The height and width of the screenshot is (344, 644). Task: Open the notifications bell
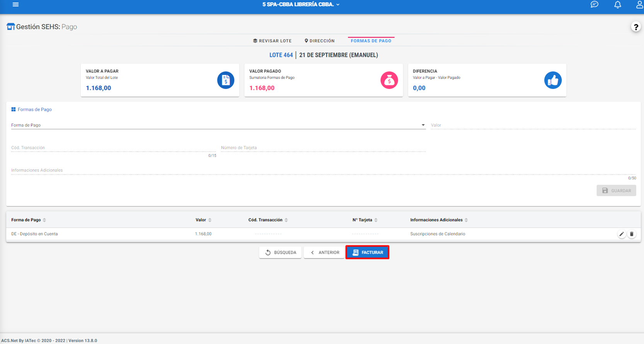[618, 5]
